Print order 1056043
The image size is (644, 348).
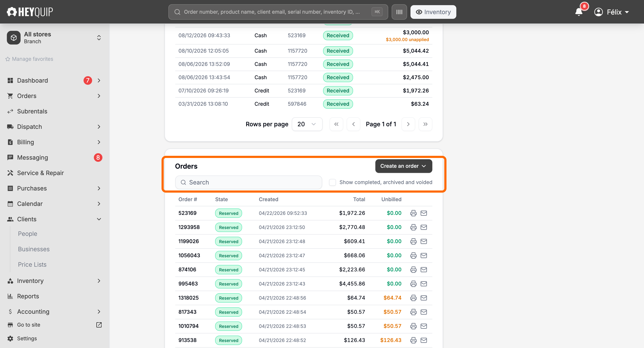(413, 256)
